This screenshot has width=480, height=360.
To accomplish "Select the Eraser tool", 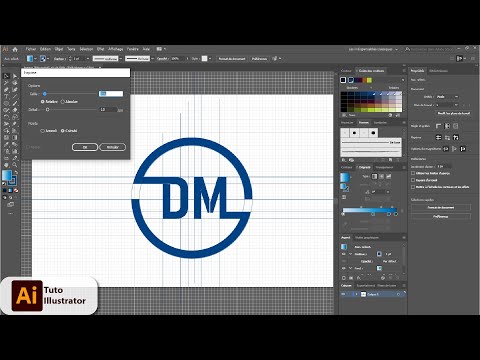I will click(x=15, y=110).
